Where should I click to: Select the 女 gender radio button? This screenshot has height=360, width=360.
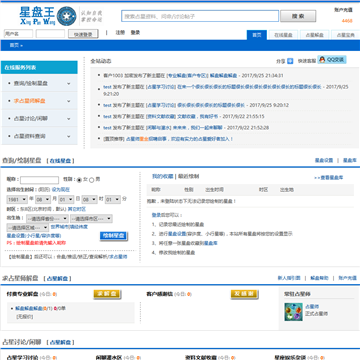79,180
